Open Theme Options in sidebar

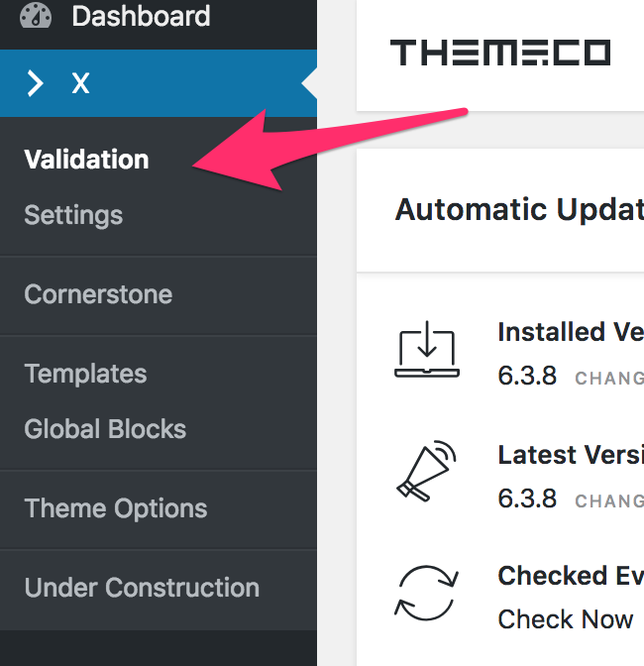(116, 508)
